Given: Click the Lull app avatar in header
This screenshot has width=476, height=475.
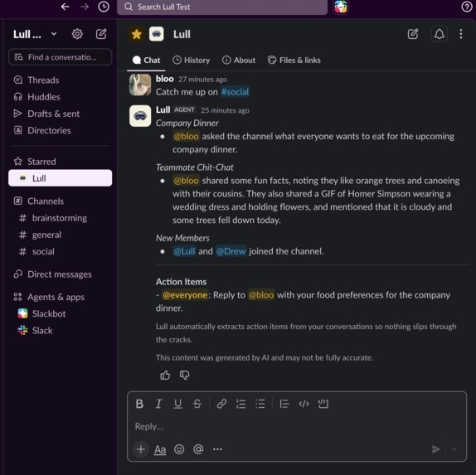Looking at the screenshot, I should [x=157, y=34].
